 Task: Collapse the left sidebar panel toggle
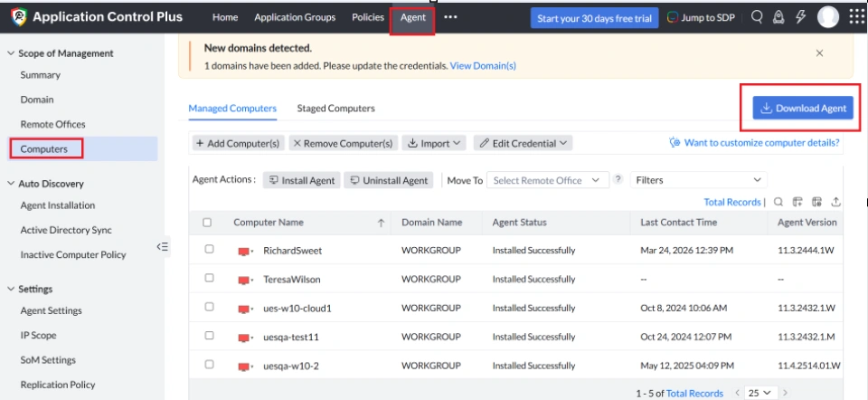162,246
